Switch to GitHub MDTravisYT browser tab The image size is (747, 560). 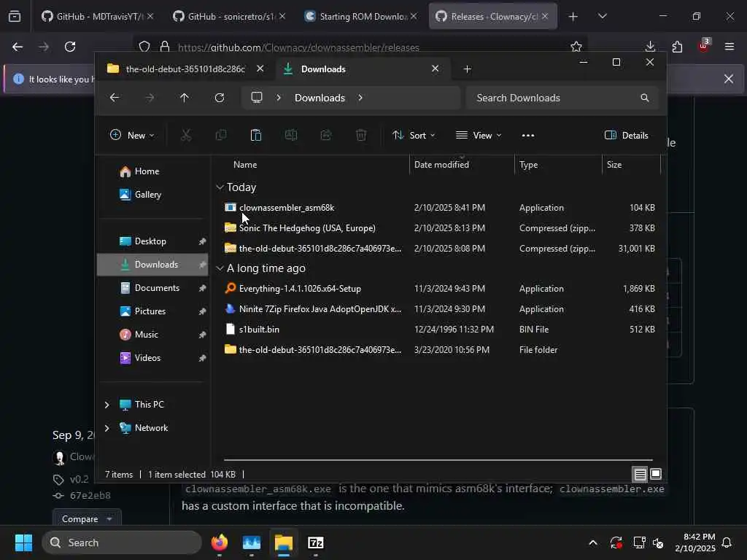click(x=97, y=16)
